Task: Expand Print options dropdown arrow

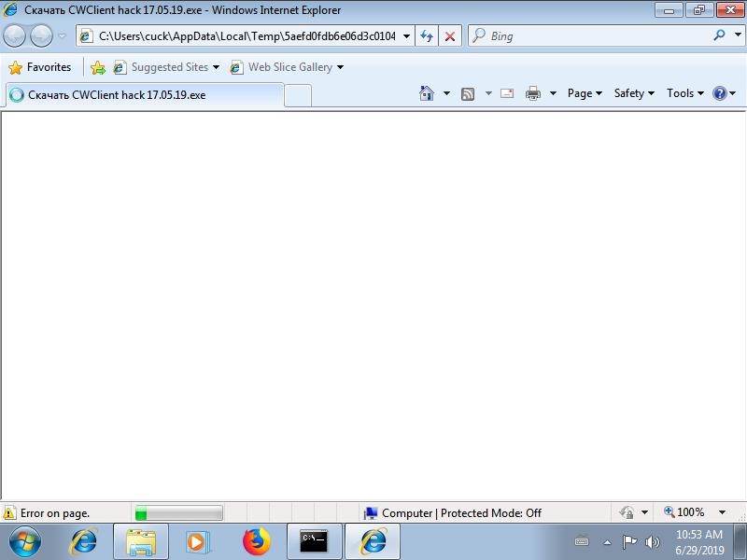Action: pos(553,93)
